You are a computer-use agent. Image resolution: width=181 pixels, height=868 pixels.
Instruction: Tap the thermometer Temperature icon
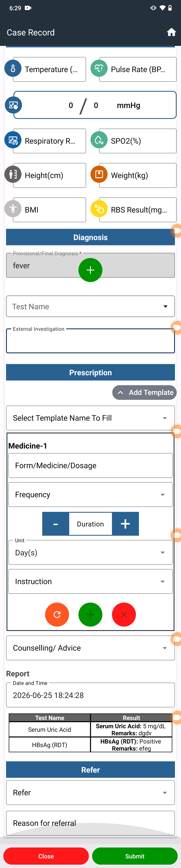[x=13, y=68]
